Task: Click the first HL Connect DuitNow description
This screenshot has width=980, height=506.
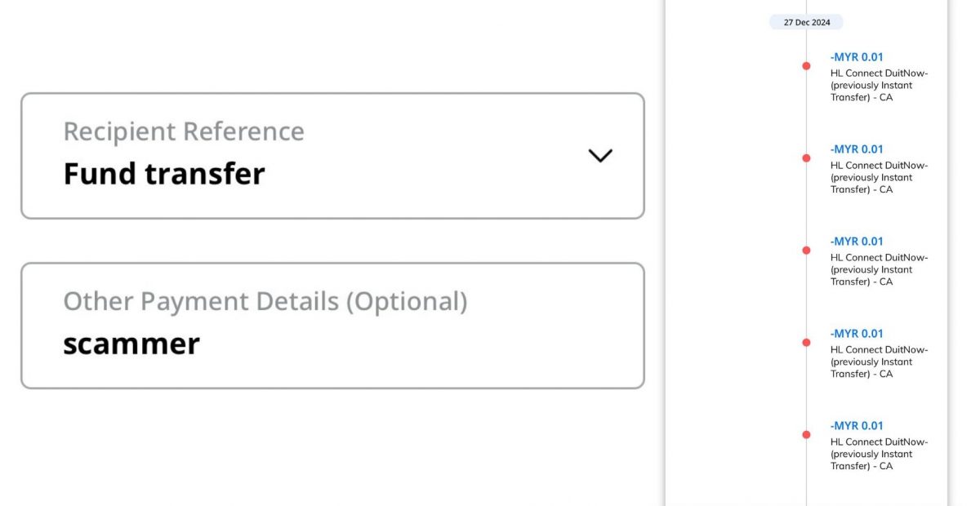Action: (879, 85)
